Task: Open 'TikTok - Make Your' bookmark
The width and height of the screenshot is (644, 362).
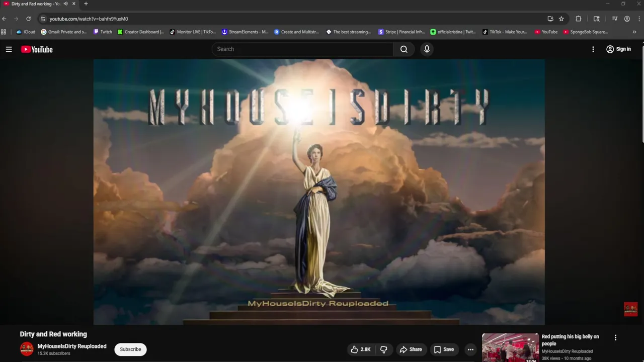Action: (505, 32)
